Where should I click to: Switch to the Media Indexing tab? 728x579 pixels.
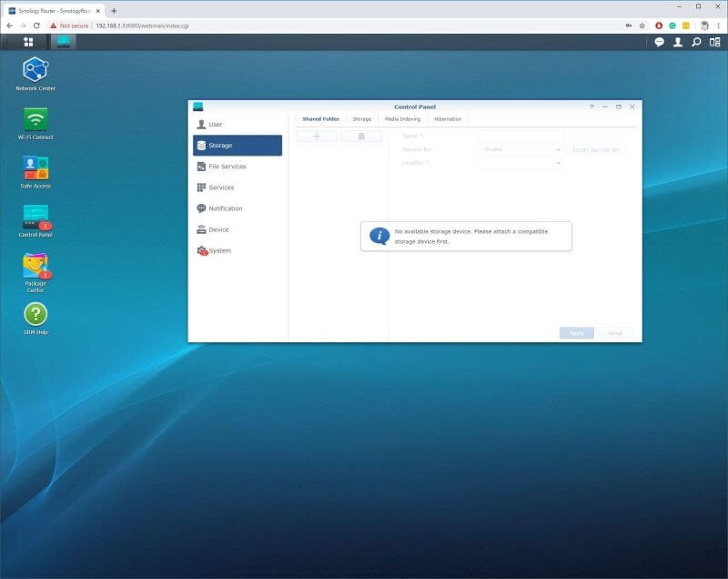click(401, 118)
